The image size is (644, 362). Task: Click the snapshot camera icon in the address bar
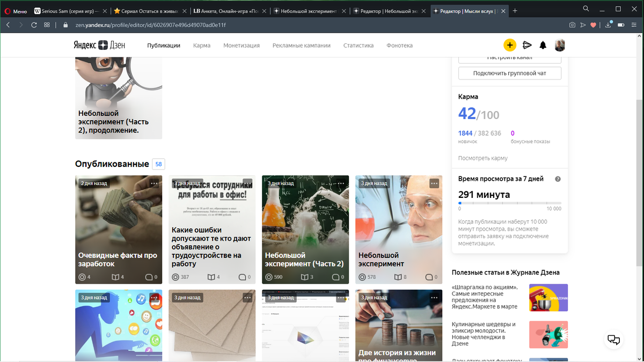572,25
